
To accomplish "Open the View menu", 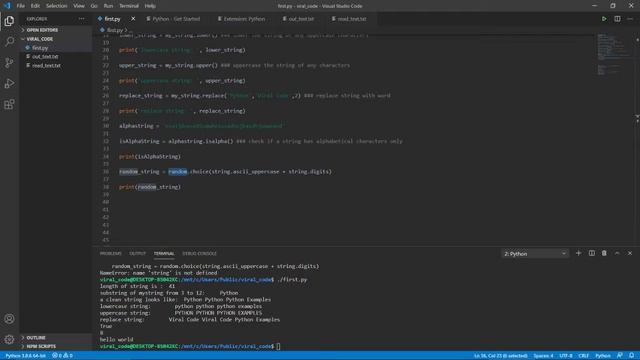I will pyautogui.click(x=79, y=6).
